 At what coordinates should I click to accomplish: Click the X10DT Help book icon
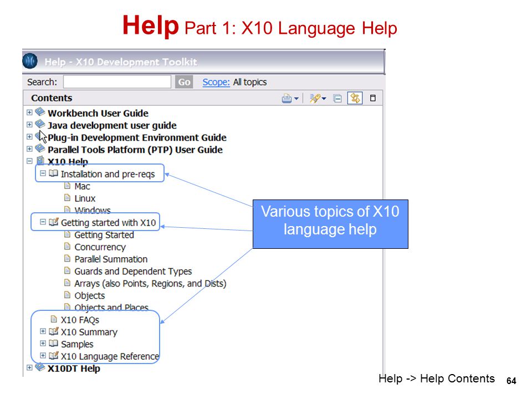(x=40, y=367)
